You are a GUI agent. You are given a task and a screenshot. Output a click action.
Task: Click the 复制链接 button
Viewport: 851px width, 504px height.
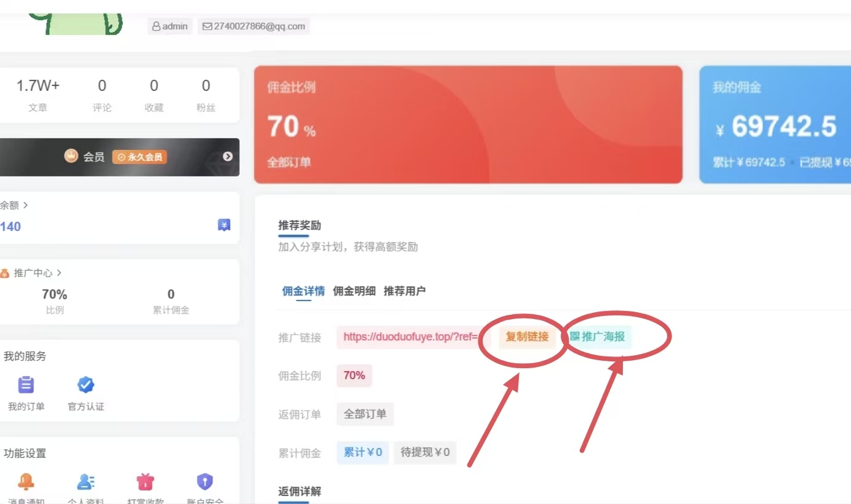[527, 337]
